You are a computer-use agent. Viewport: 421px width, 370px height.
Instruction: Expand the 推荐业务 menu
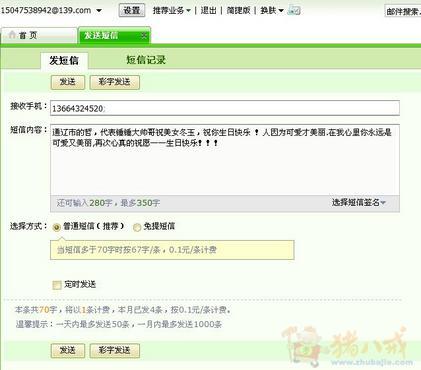coord(171,11)
